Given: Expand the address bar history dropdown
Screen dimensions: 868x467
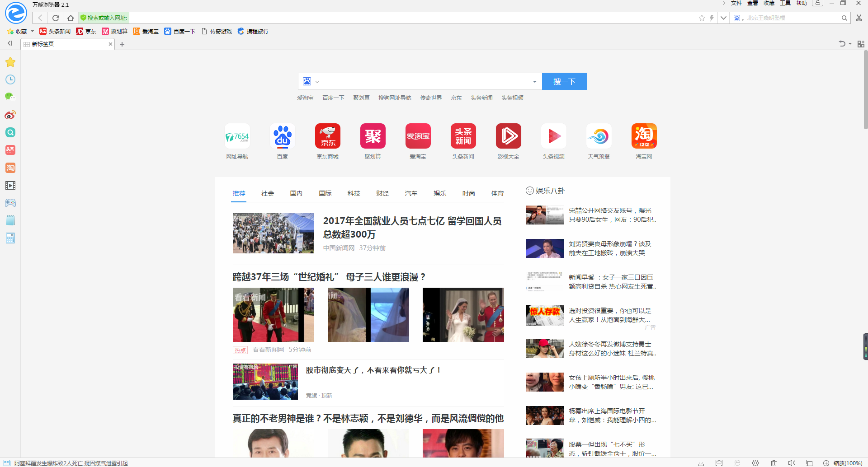Looking at the screenshot, I should (x=723, y=18).
